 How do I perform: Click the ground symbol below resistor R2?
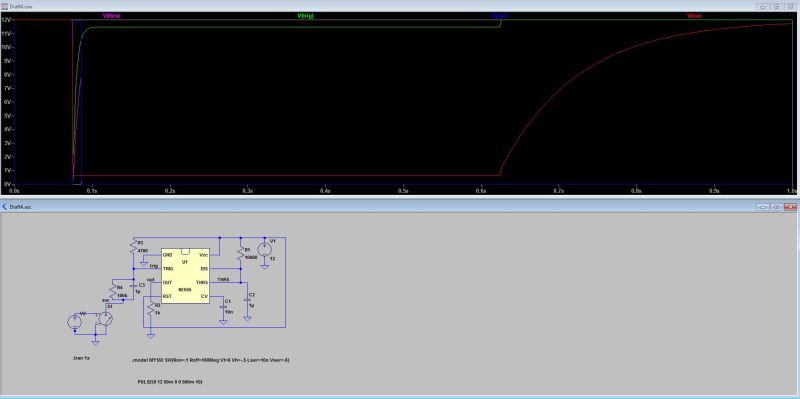click(x=151, y=336)
